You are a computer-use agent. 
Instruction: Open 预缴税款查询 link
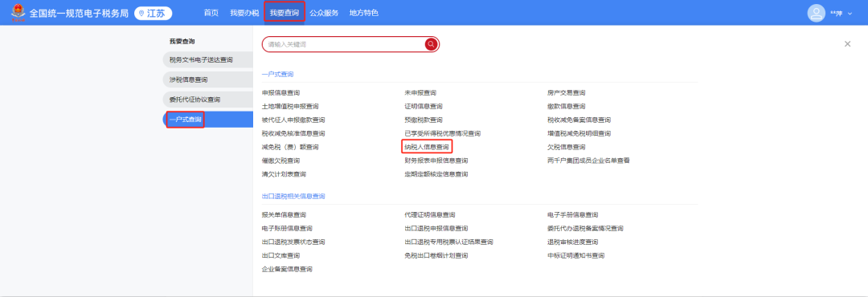pos(424,120)
